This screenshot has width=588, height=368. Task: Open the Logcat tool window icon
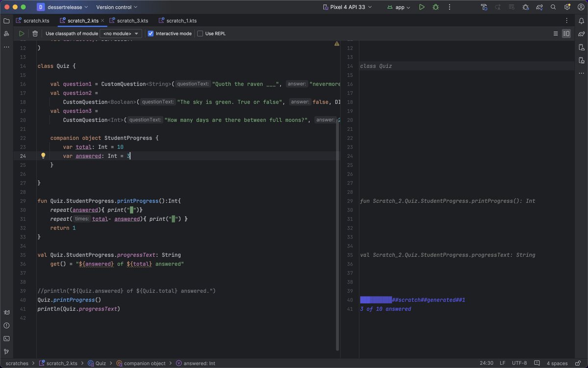click(6, 313)
